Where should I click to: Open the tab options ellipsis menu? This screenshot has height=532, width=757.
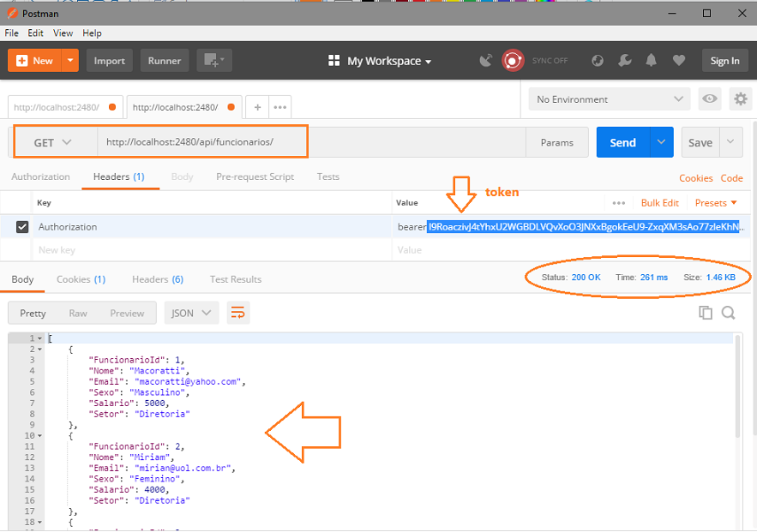tap(280, 107)
